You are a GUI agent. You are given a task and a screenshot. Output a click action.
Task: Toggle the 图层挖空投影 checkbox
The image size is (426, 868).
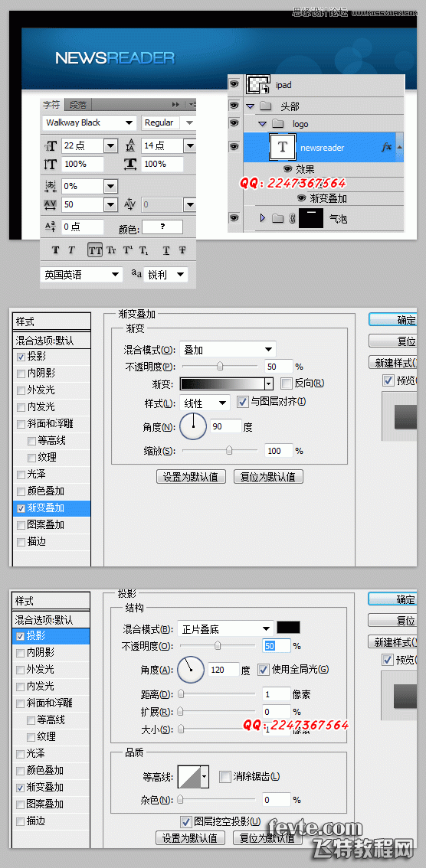pos(185,821)
